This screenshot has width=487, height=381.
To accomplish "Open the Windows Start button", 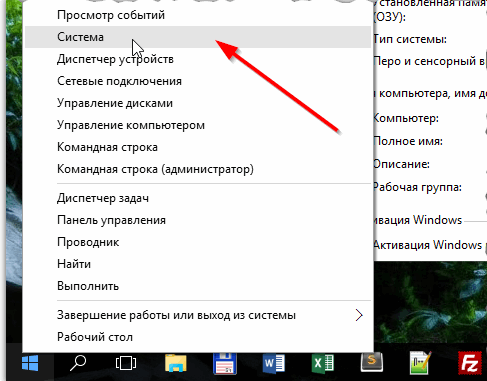I will 30,363.
